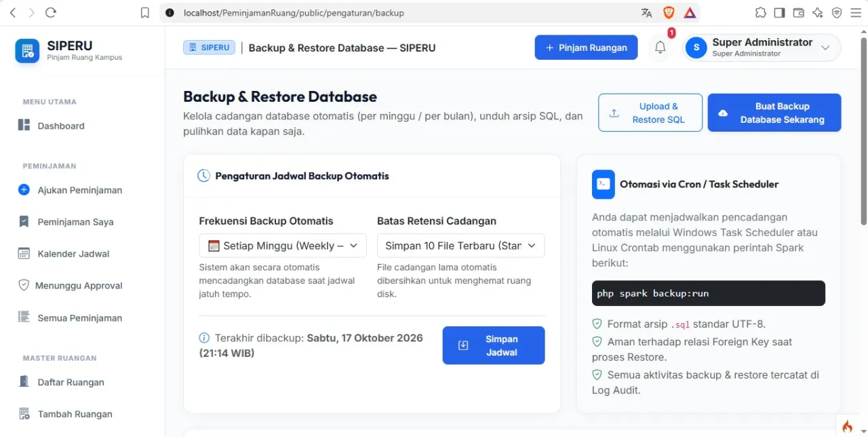
Task: Open the Brave Rewards triangle icon
Action: 690,12
